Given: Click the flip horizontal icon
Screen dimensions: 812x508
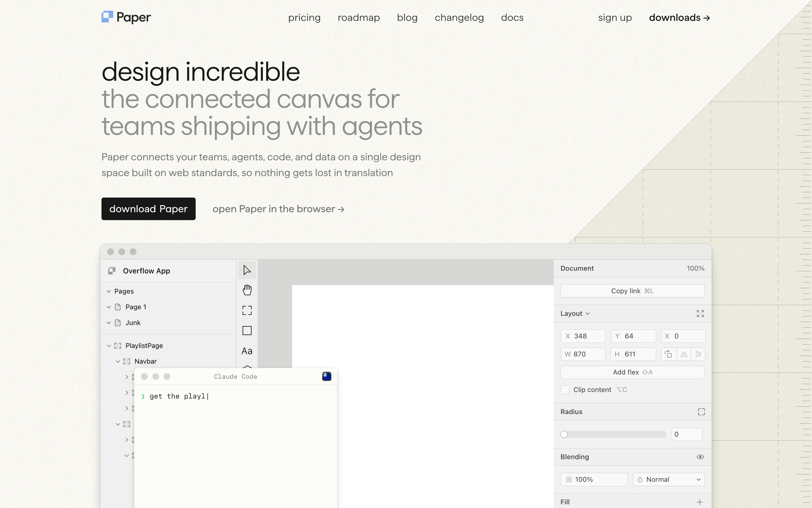Looking at the screenshot, I should [684, 354].
